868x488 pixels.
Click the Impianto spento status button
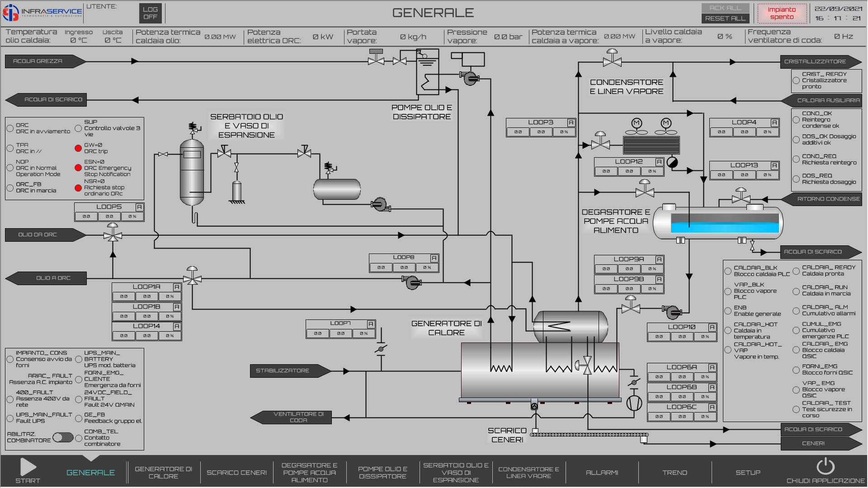coord(782,13)
